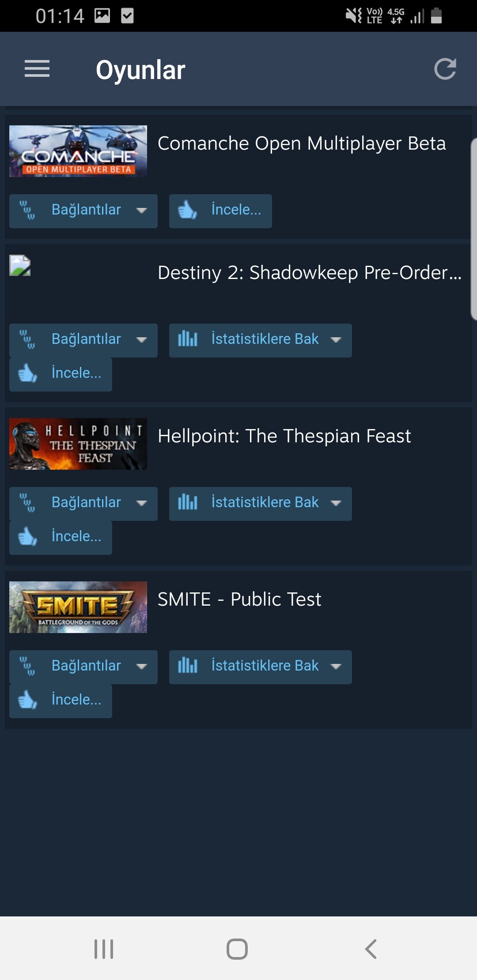This screenshot has height=980, width=477.
Task: Click thumbs-up icon under Destiny 2
Action: (x=27, y=373)
